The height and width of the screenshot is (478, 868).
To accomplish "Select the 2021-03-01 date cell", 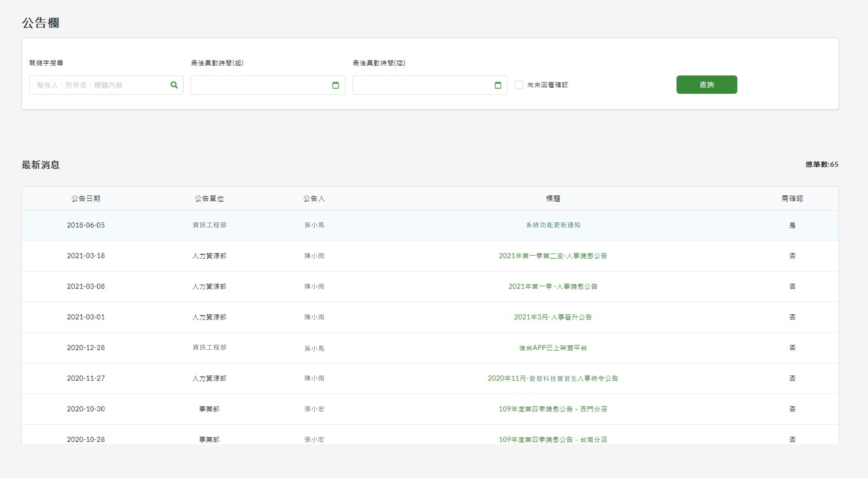I will (86, 317).
